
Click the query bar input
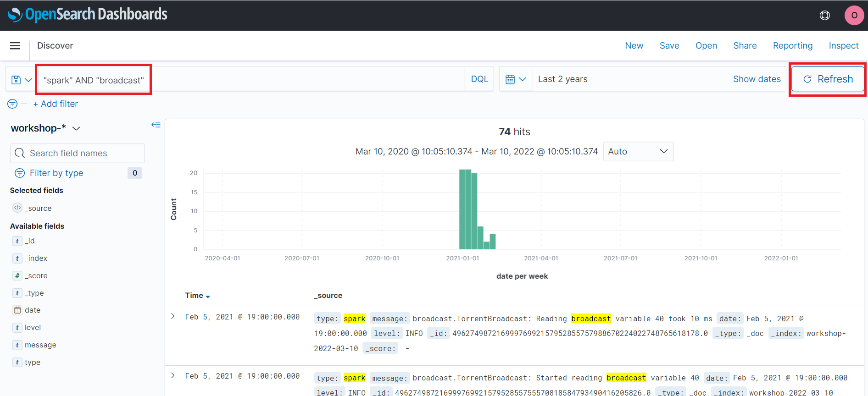click(251, 80)
